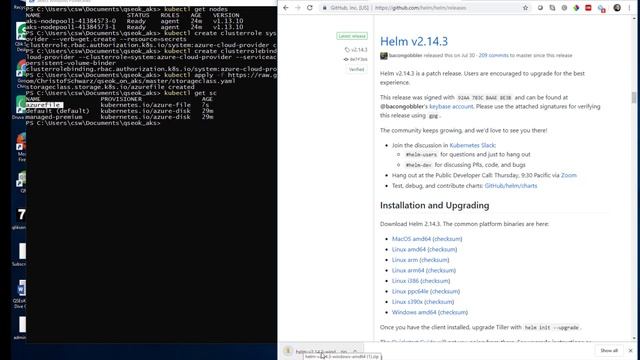Click the 7-Zip desktop icon
Image resolution: width=640 pixels, height=360 pixels.
click(x=21, y=215)
